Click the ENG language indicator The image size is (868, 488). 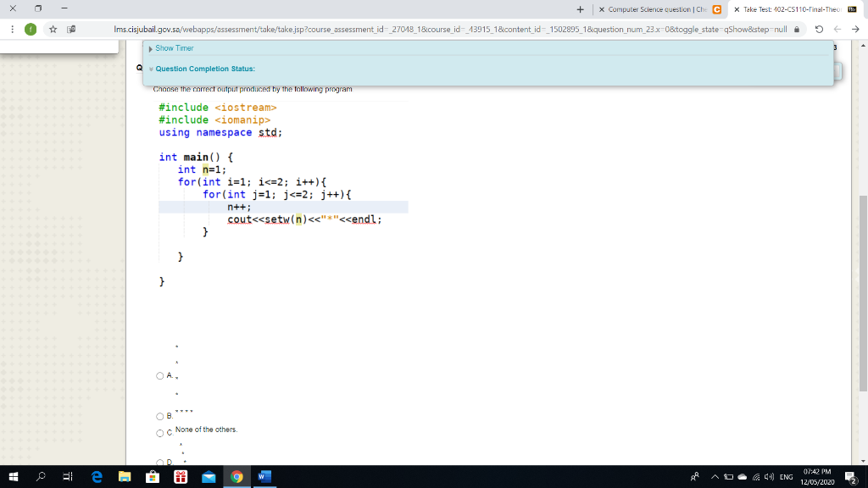tap(786, 477)
